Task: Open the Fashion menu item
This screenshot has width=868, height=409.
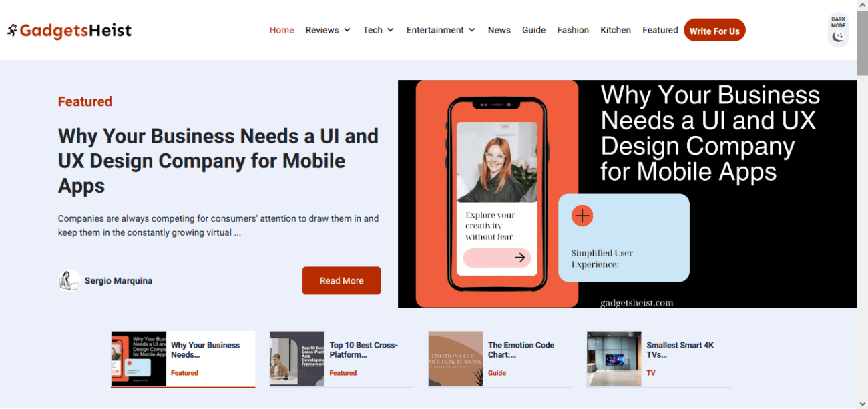Action: pyautogui.click(x=573, y=30)
